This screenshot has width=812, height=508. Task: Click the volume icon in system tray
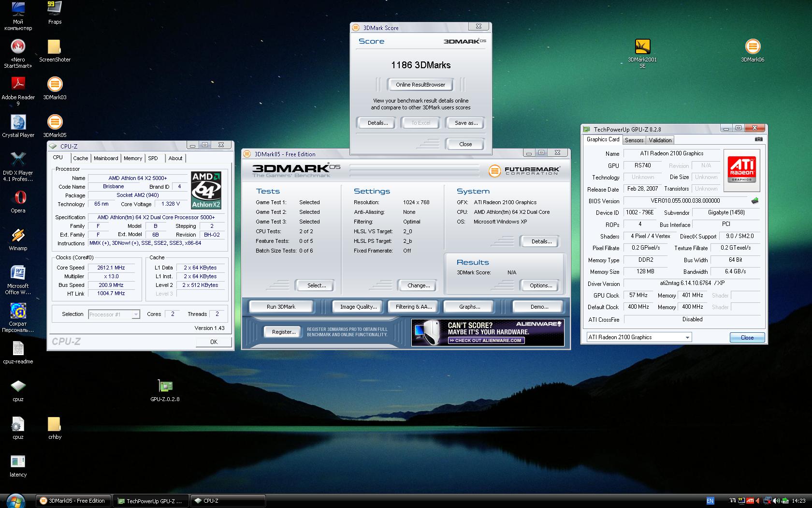tap(776, 501)
